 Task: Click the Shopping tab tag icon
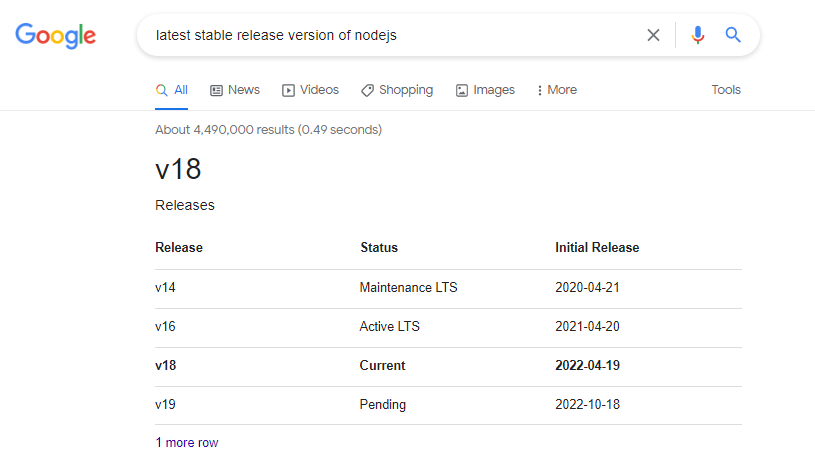[367, 90]
